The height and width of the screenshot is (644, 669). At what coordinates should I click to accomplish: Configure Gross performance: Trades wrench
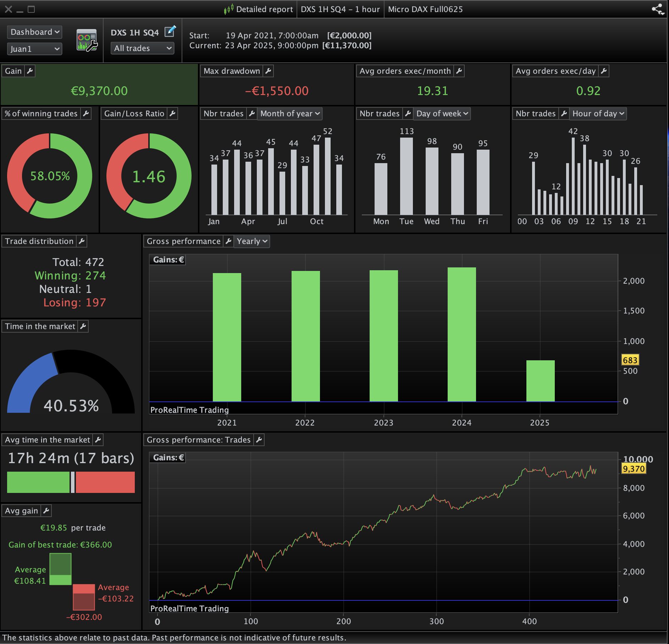(x=259, y=440)
